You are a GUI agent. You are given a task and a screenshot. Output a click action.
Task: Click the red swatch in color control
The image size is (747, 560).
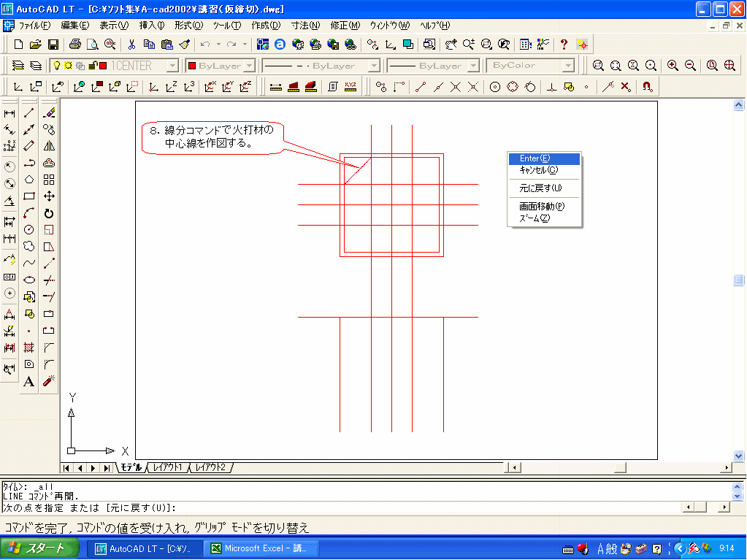pos(192,66)
